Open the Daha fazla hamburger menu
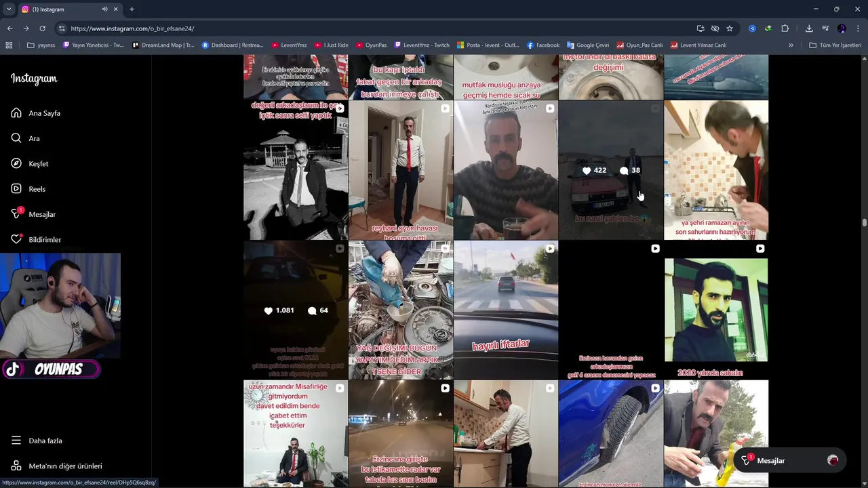This screenshot has height=488, width=868. point(16,441)
